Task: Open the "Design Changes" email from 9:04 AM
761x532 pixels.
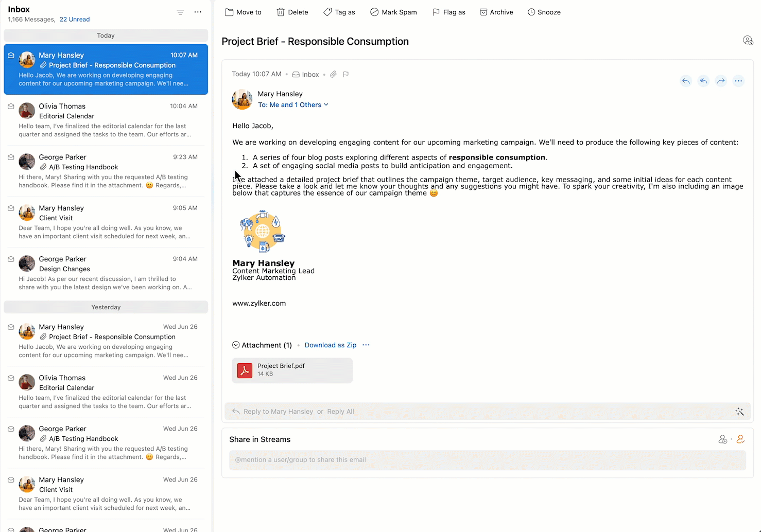Action: point(106,273)
